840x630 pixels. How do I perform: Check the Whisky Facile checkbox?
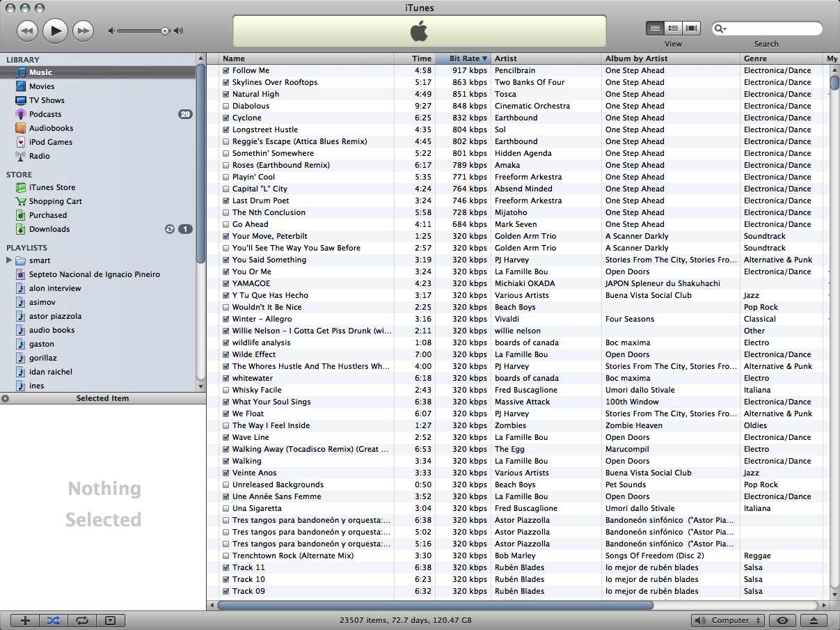pos(226,390)
